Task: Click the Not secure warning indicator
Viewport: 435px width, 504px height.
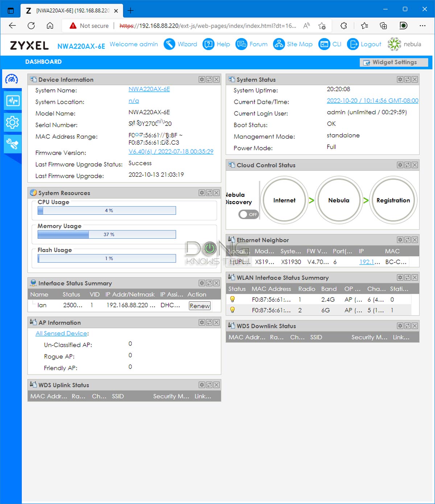Action: 89,26
